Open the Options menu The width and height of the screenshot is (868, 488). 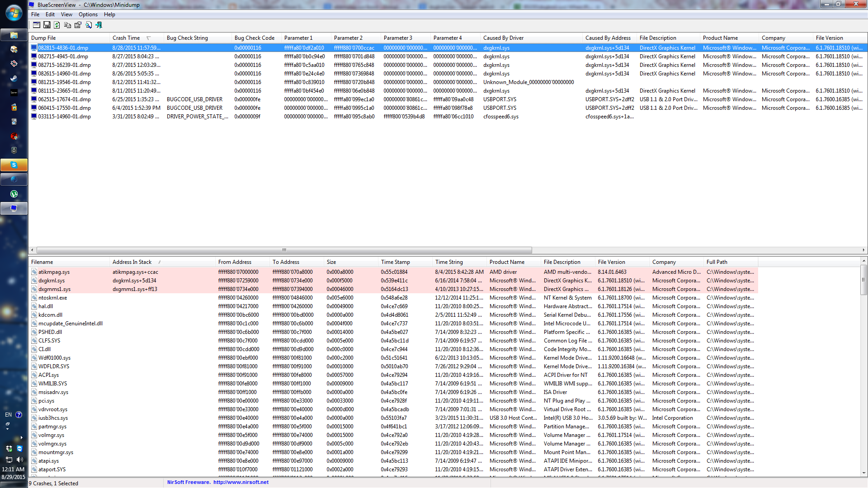pos(88,14)
